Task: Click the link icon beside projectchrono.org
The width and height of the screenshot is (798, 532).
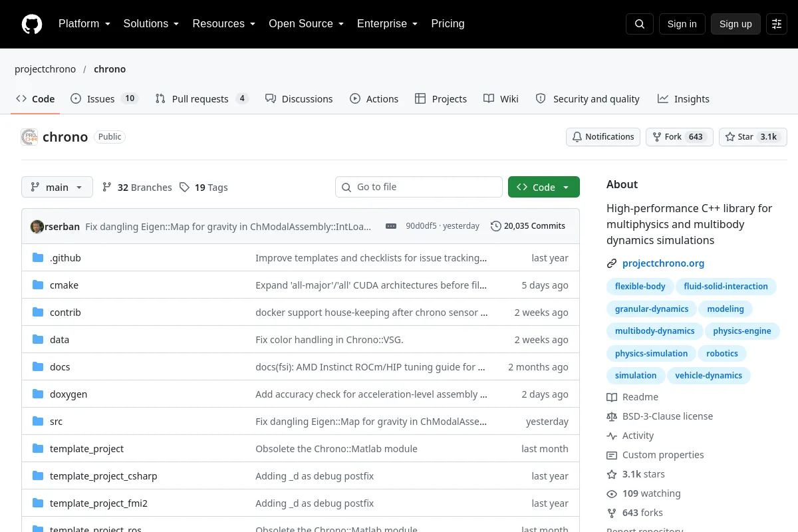Action: pos(612,263)
